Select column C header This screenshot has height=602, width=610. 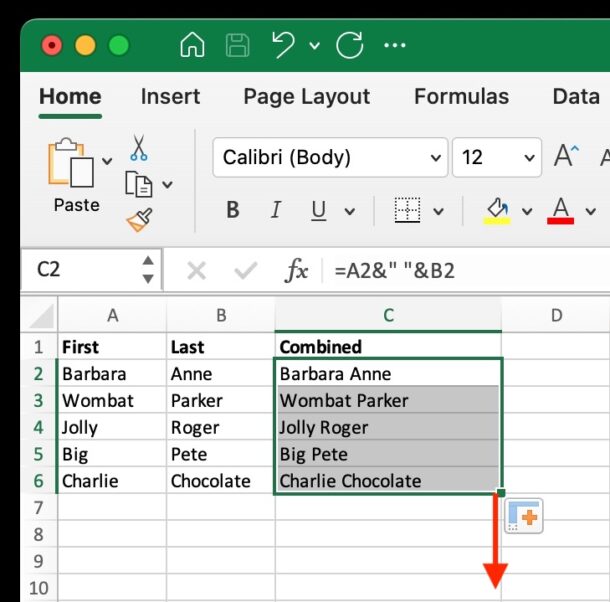click(x=388, y=315)
